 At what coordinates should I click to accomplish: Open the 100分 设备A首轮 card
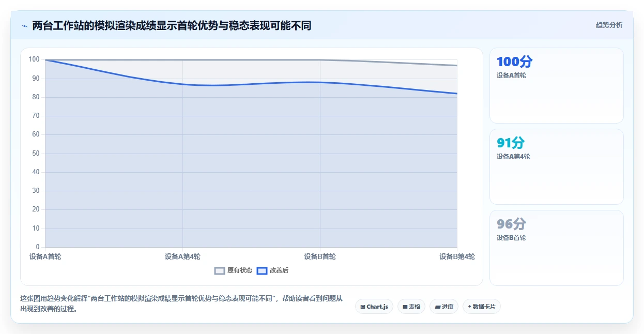coord(557,86)
